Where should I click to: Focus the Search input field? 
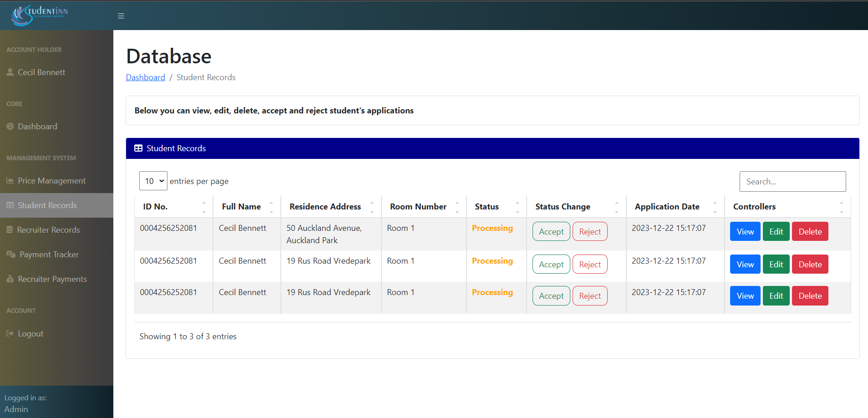(792, 181)
